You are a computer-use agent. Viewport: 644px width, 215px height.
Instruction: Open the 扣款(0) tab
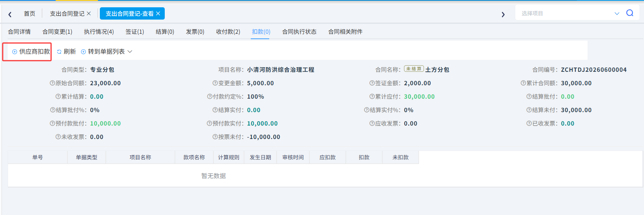[261, 31]
